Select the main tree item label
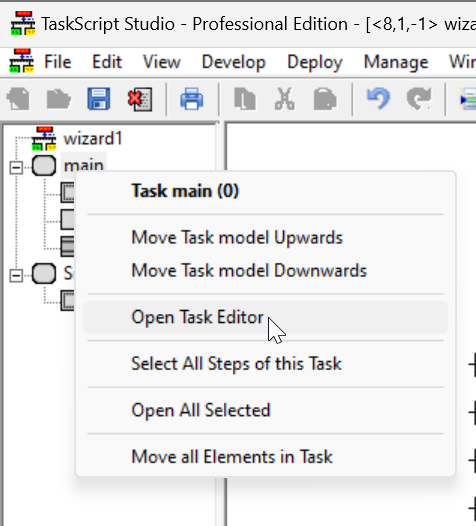 84,166
